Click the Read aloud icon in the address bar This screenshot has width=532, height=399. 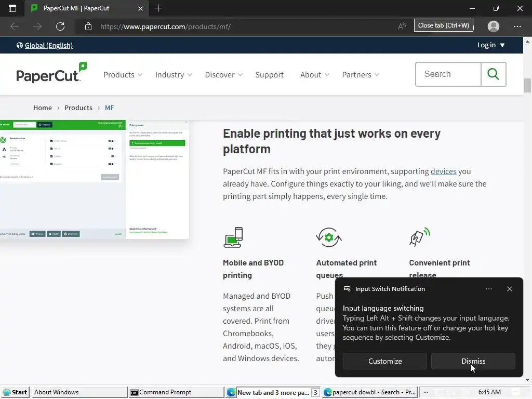(x=402, y=26)
